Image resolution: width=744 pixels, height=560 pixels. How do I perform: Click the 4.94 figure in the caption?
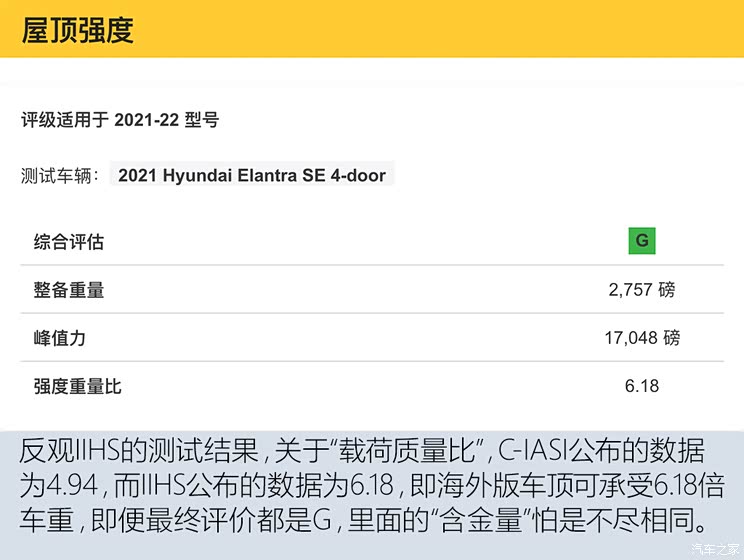coord(72,486)
